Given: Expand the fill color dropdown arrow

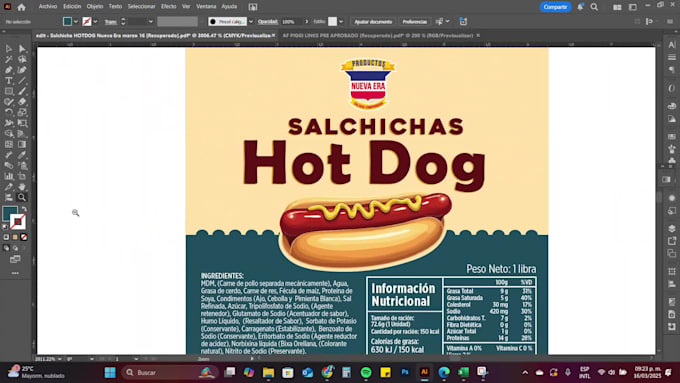Looking at the screenshot, I should (76, 22).
